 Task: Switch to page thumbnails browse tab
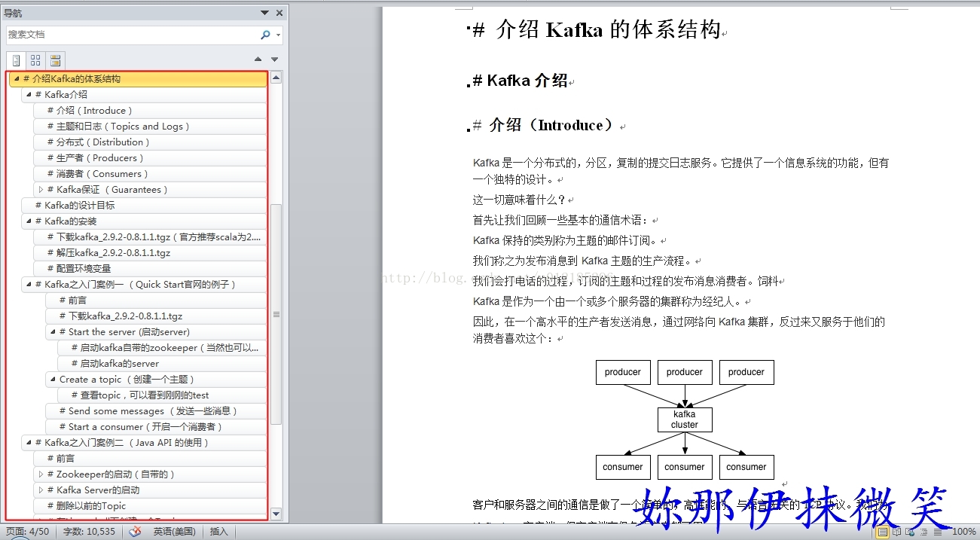point(35,60)
